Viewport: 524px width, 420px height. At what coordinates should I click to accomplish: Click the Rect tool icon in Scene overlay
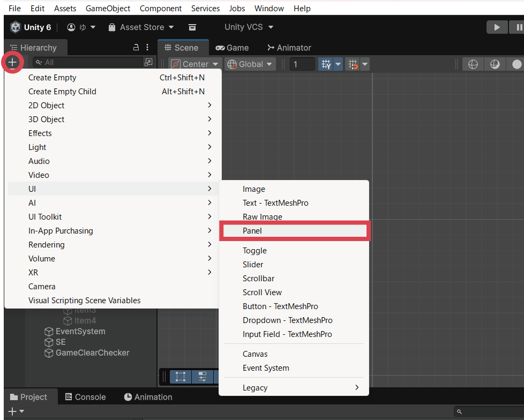pos(181,377)
